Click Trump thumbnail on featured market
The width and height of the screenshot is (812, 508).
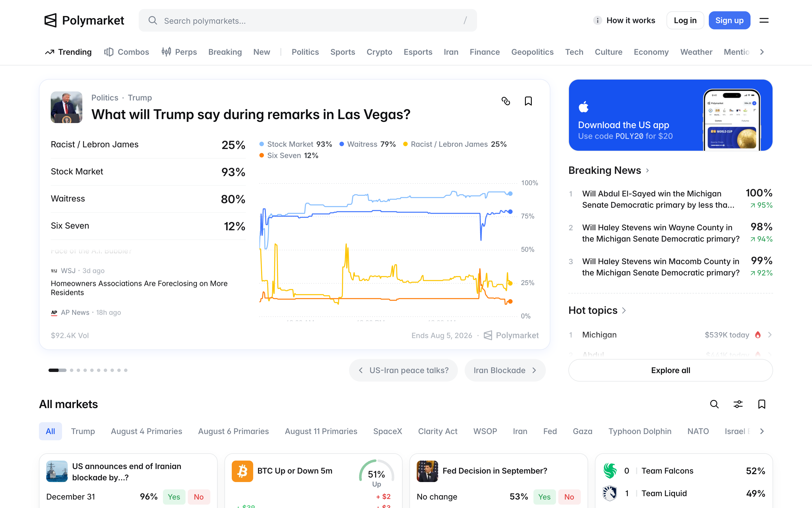click(67, 107)
